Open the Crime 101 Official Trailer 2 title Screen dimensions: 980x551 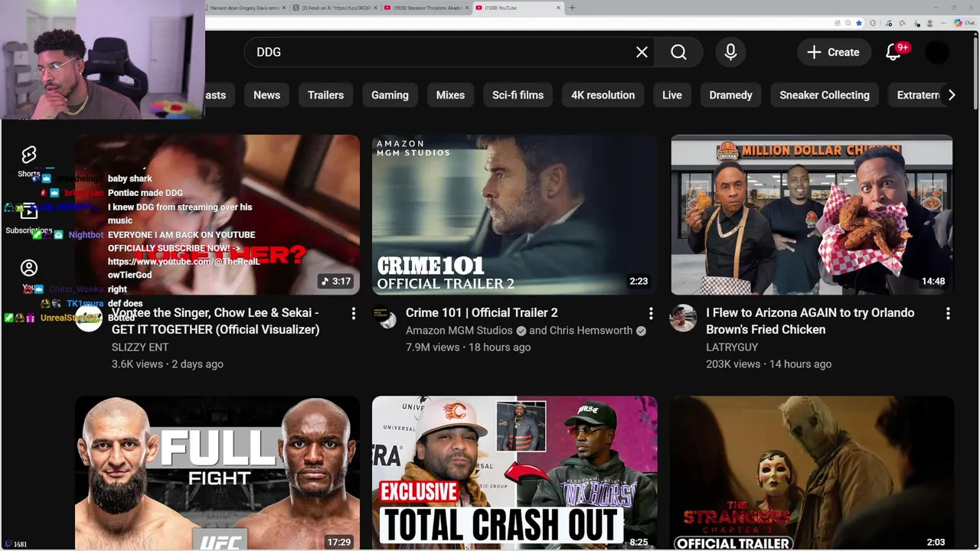[x=482, y=313]
